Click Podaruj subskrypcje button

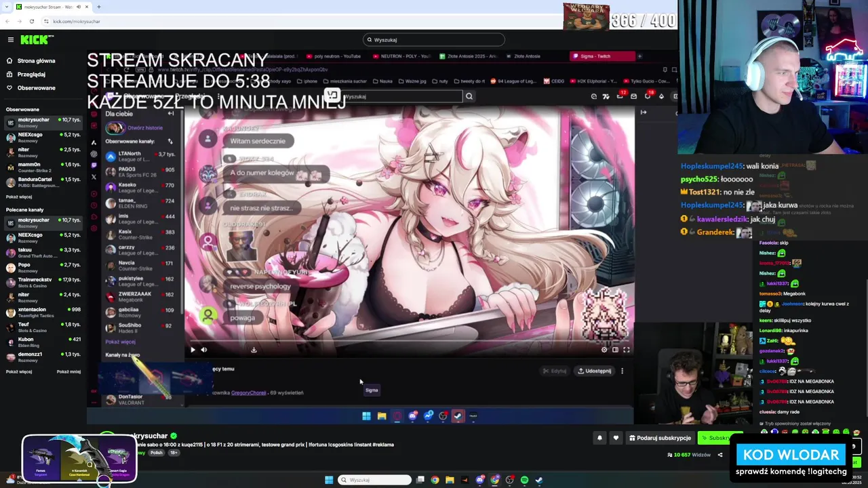coord(660,438)
